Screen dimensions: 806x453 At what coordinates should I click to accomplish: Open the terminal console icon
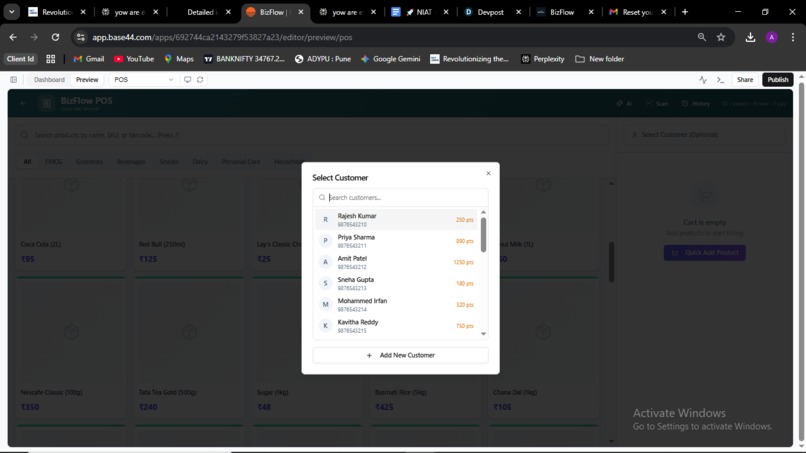click(720, 80)
